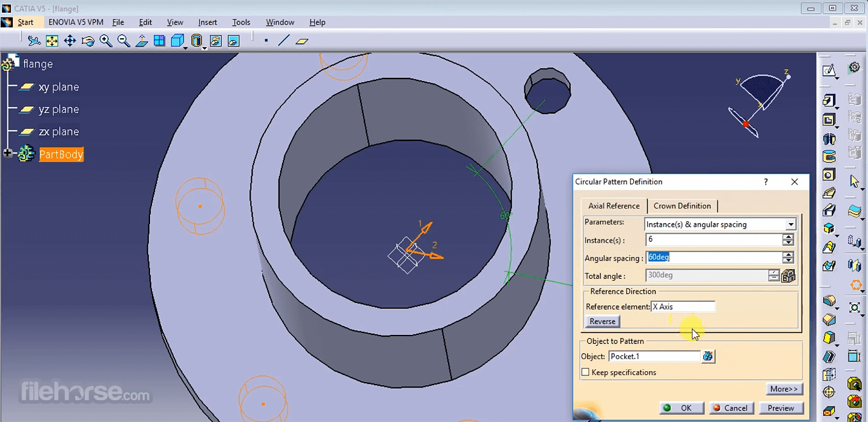Viewport: 868px width, 422px height.
Task: Select the Shell tool icon
Action: coord(829,356)
